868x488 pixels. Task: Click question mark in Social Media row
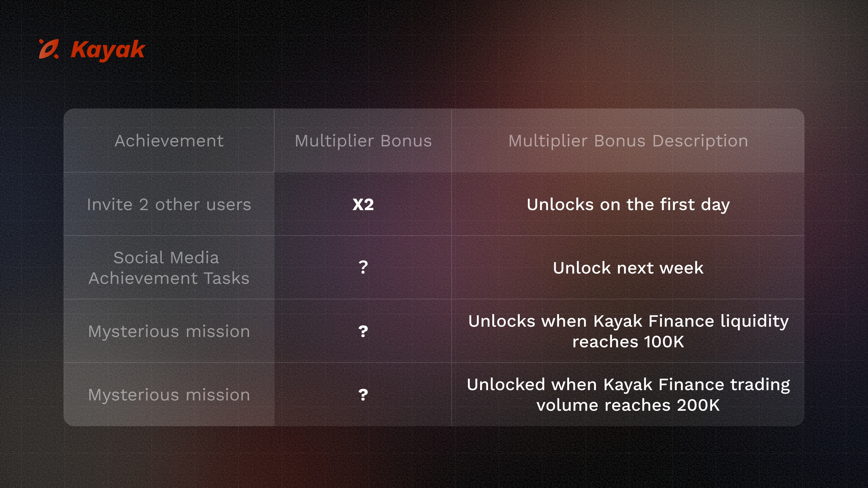click(363, 267)
